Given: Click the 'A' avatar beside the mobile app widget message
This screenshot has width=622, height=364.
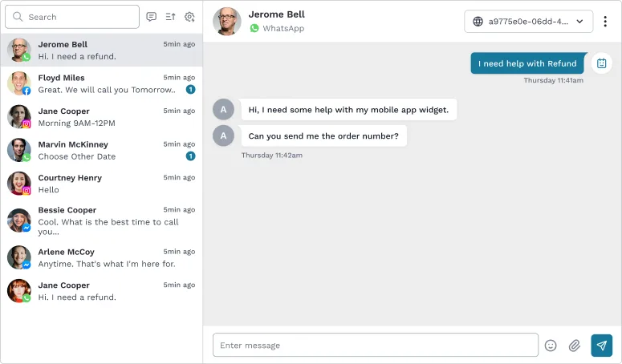Looking at the screenshot, I should [223, 109].
